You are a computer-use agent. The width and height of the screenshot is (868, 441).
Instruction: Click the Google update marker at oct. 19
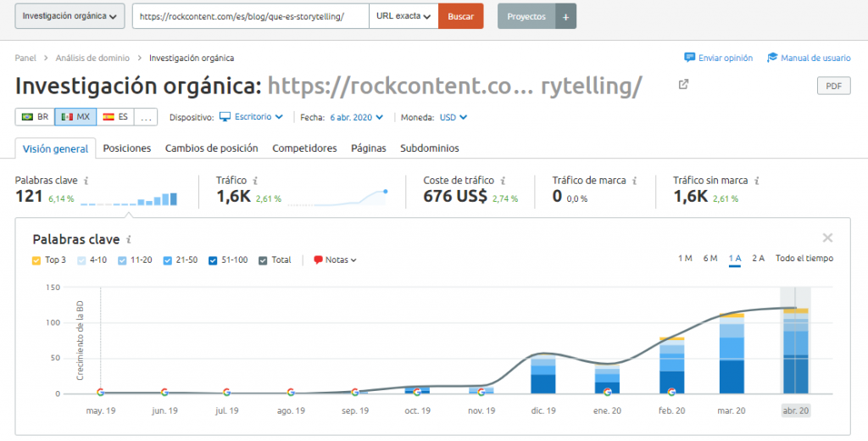417,393
